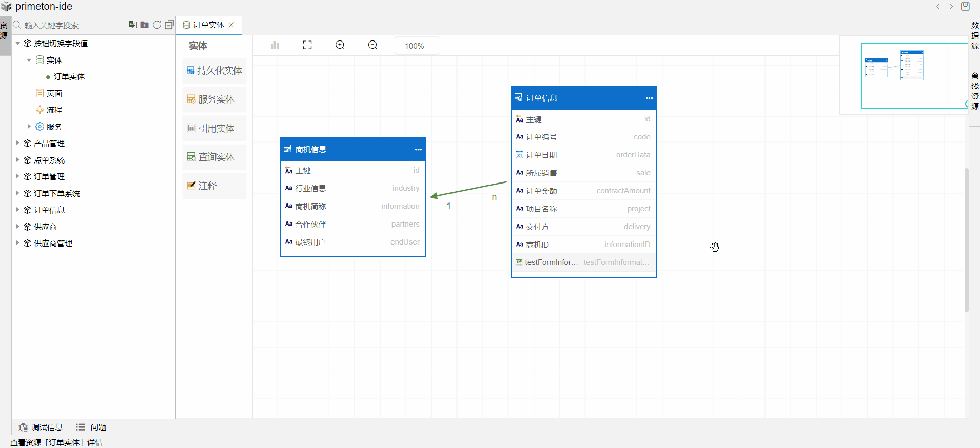Screen dimensions: 980x448
Task: Click the save icon at top right
Action: 965,7
